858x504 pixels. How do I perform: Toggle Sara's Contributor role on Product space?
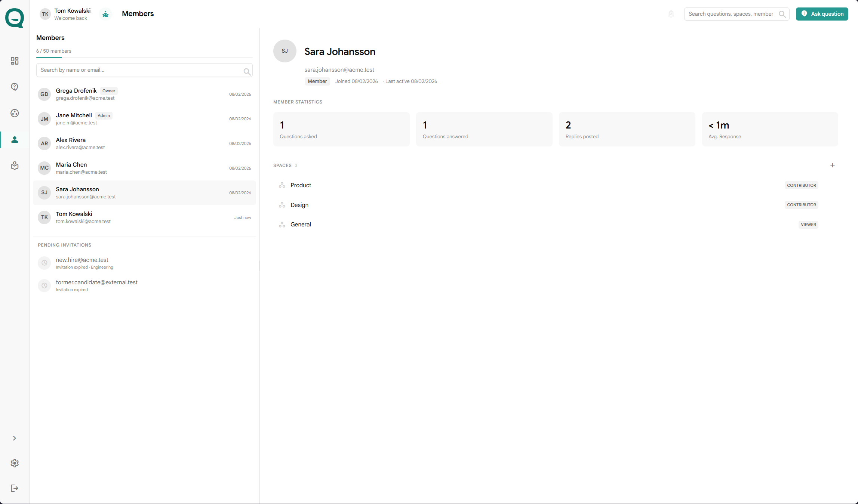(801, 185)
